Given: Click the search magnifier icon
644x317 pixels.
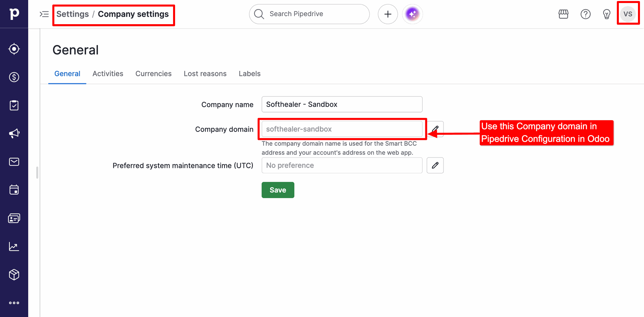Looking at the screenshot, I should 259,14.
